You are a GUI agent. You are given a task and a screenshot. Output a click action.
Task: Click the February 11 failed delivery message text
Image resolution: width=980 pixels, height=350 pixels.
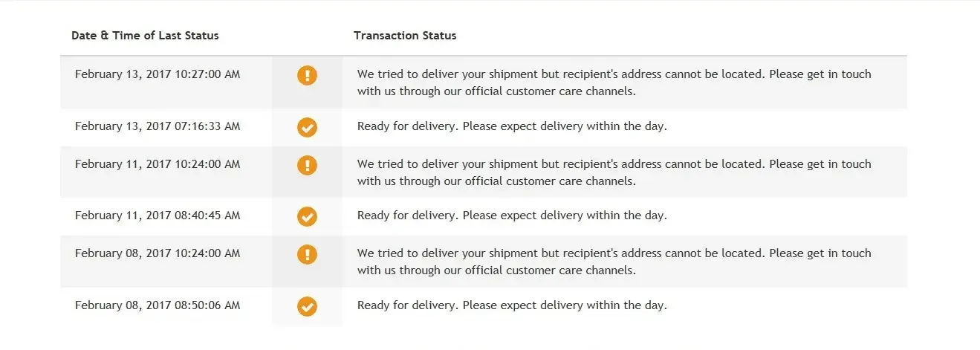coord(614,172)
